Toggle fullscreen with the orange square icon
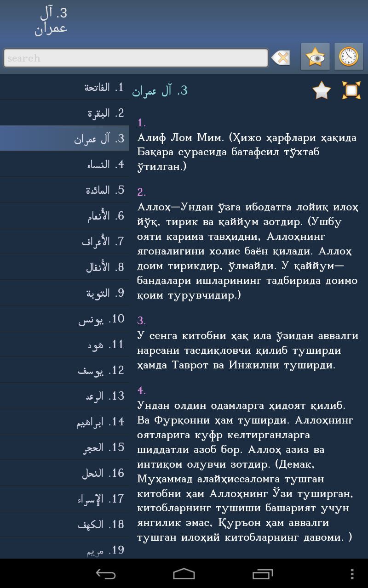Image resolution: width=368 pixels, height=588 pixels. 351,90
